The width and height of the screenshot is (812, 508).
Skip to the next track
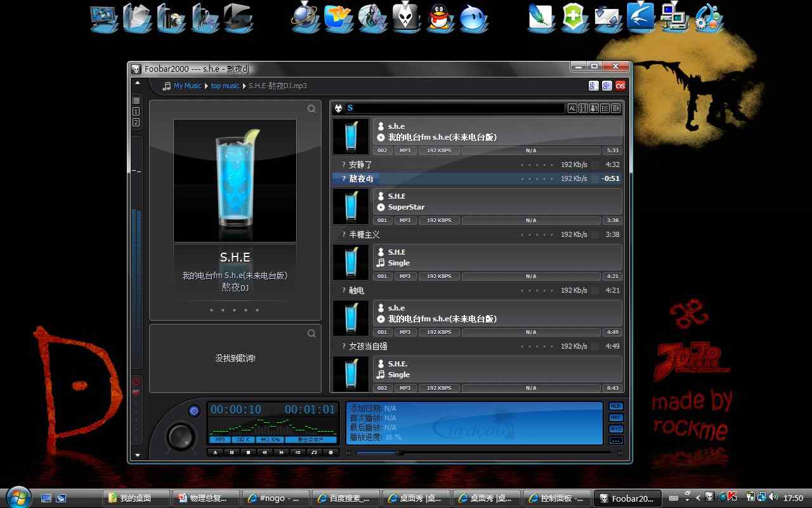[x=281, y=452]
